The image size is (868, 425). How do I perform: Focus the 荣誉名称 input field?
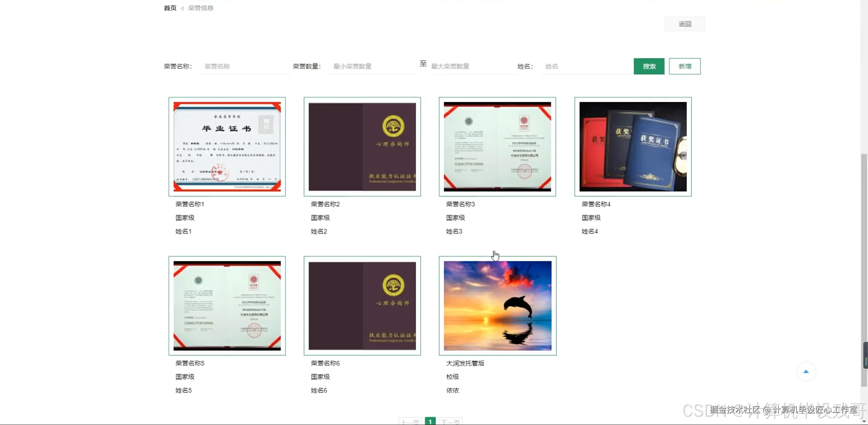(245, 66)
